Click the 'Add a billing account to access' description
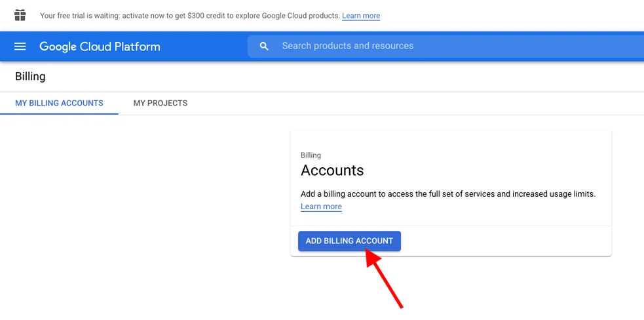Viewport: 644px width, 320px height. pyautogui.click(x=448, y=193)
